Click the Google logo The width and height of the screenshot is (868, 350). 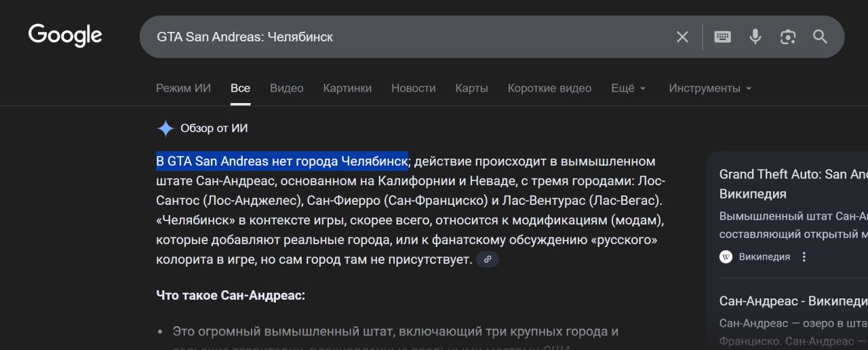point(65,36)
